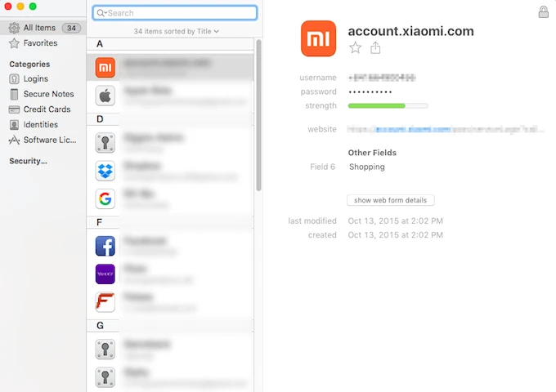Select the Yahoo entry icon in list
556x392 pixels.
point(105,274)
